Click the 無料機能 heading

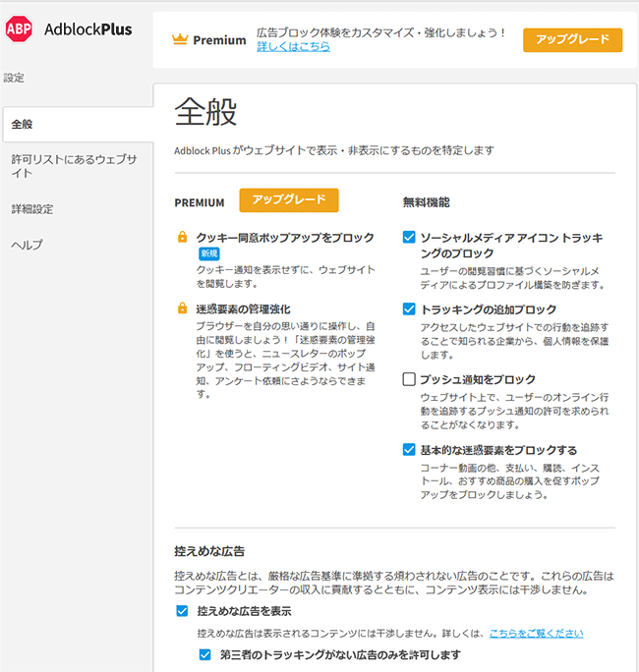click(426, 202)
